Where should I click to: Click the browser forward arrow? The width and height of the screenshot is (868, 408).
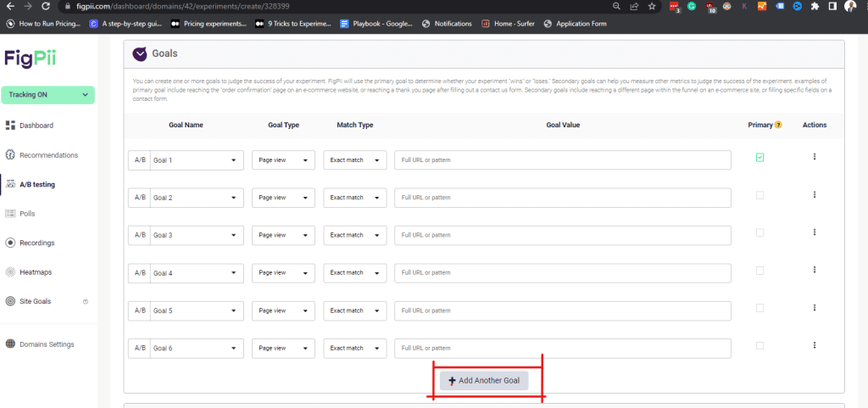coord(27,7)
